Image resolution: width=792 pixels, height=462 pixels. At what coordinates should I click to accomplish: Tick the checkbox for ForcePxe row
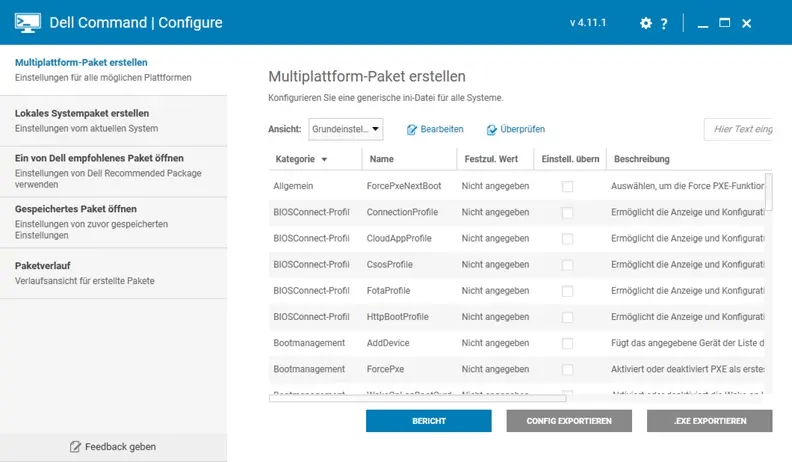(567, 370)
